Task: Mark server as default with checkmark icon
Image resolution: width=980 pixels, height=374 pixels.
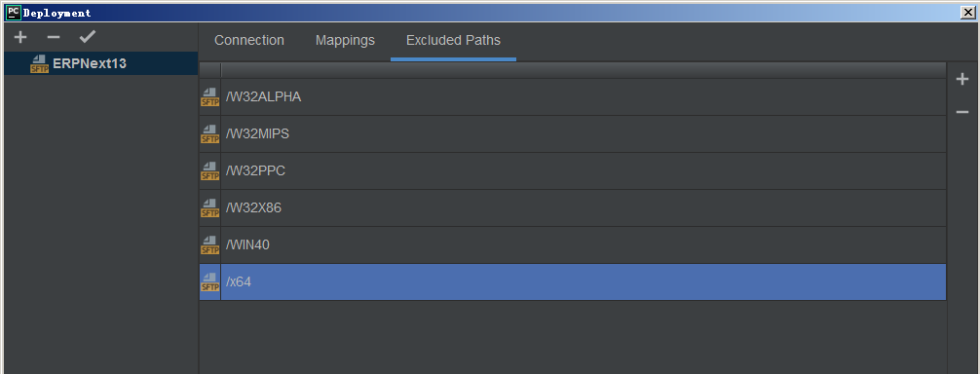Action: (x=88, y=37)
